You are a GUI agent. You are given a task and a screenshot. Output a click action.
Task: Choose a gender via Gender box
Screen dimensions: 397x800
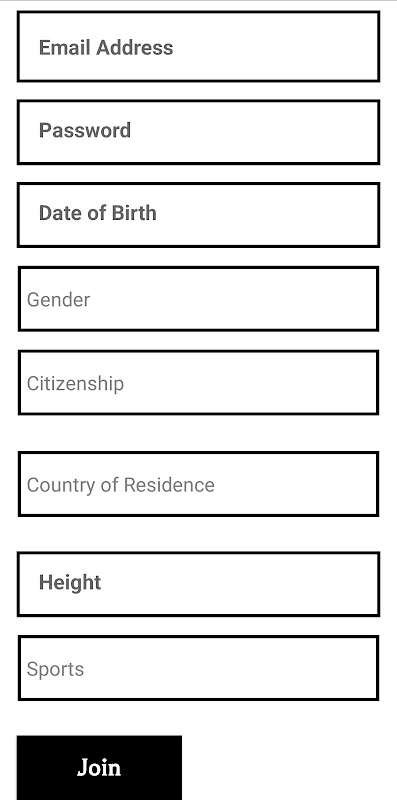[198, 299]
